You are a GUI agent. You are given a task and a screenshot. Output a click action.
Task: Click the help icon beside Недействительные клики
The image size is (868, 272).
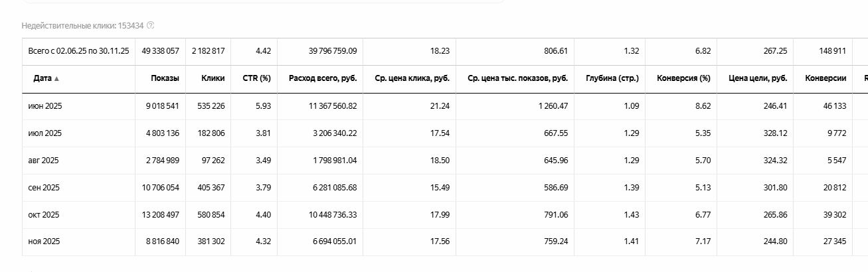pyautogui.click(x=151, y=25)
